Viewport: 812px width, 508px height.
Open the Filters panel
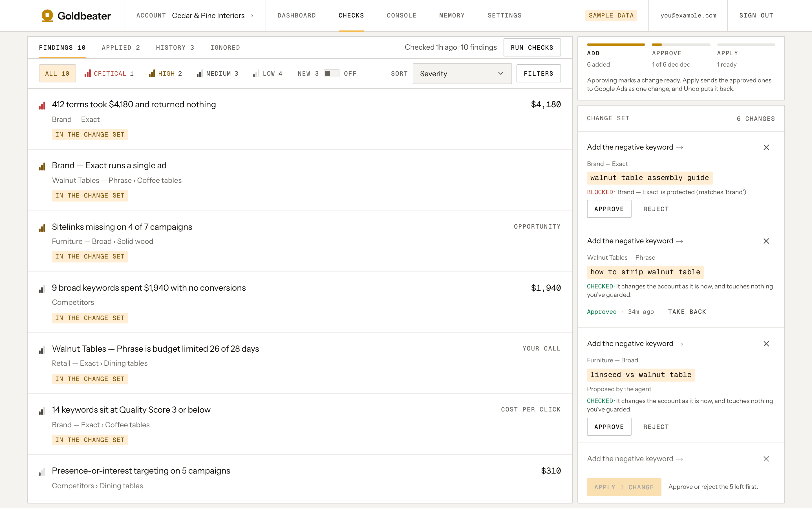(x=539, y=73)
